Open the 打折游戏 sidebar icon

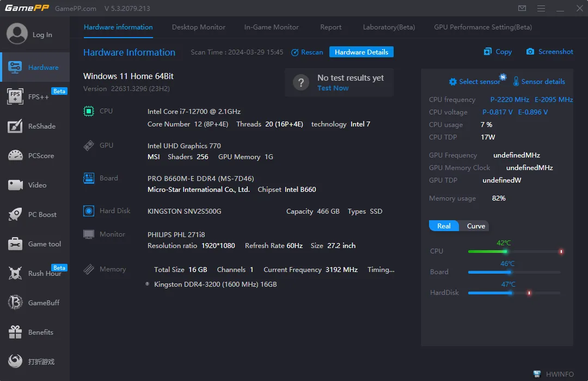tap(15, 361)
